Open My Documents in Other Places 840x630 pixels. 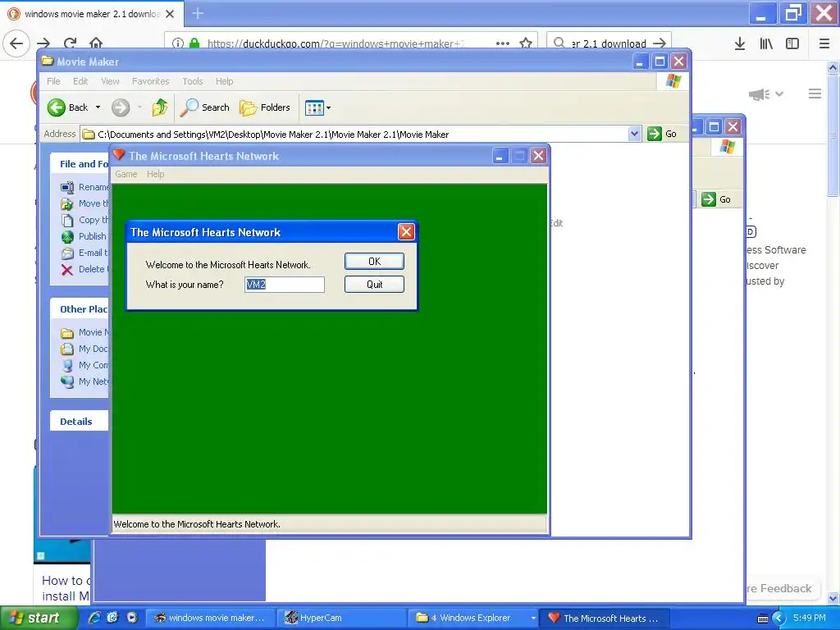(x=84, y=349)
